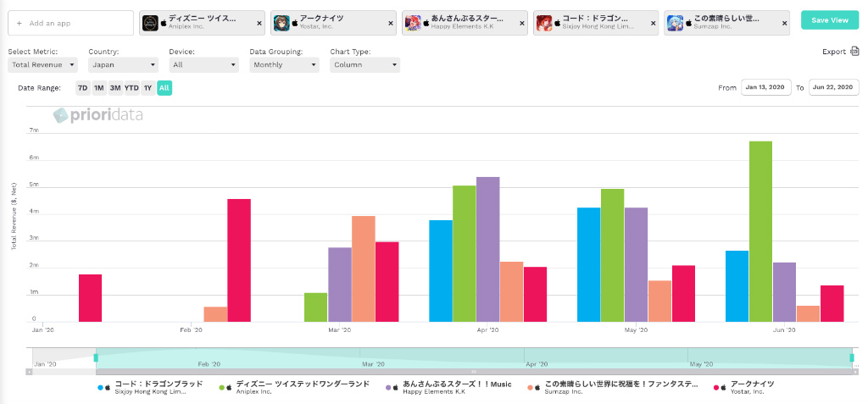Click the purple April bar
Viewport: 868px width, 404px height.
click(x=487, y=250)
